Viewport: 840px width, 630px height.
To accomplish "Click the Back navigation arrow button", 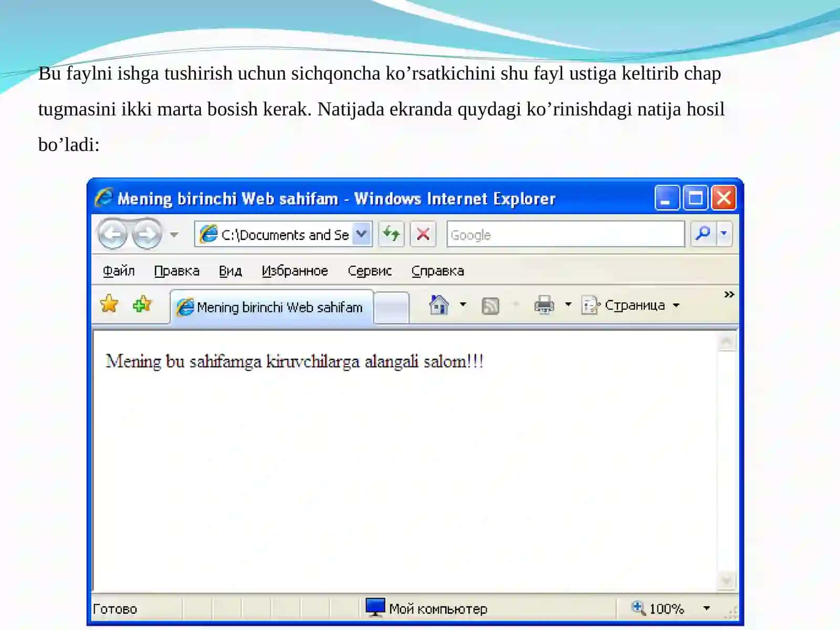I will (x=112, y=234).
